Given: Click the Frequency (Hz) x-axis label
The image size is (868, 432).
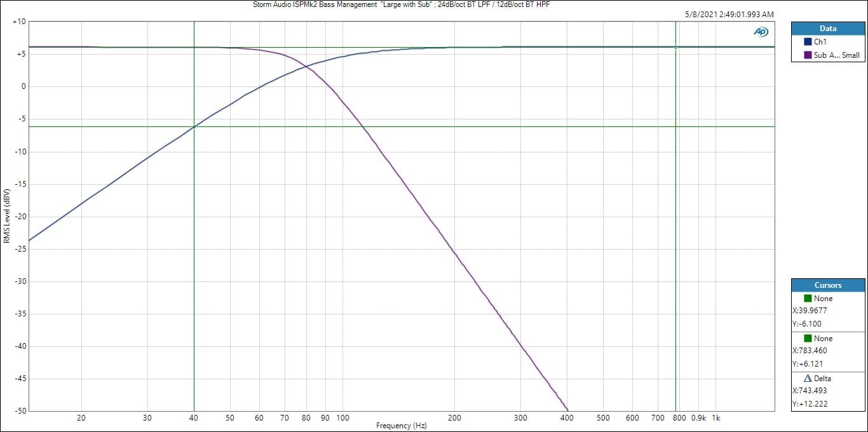Looking at the screenshot, I should coord(401,426).
